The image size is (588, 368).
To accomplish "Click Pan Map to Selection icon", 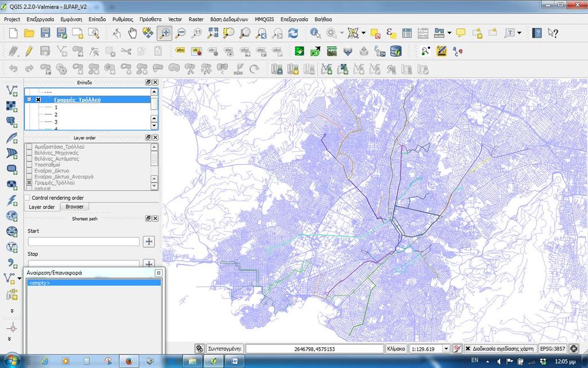I will [x=148, y=33].
